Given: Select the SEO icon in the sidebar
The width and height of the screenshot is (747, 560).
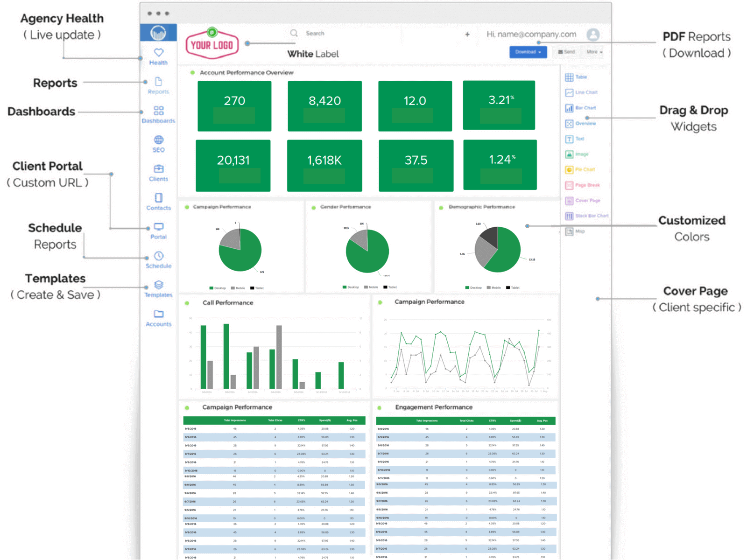Looking at the screenshot, I should point(158,143).
